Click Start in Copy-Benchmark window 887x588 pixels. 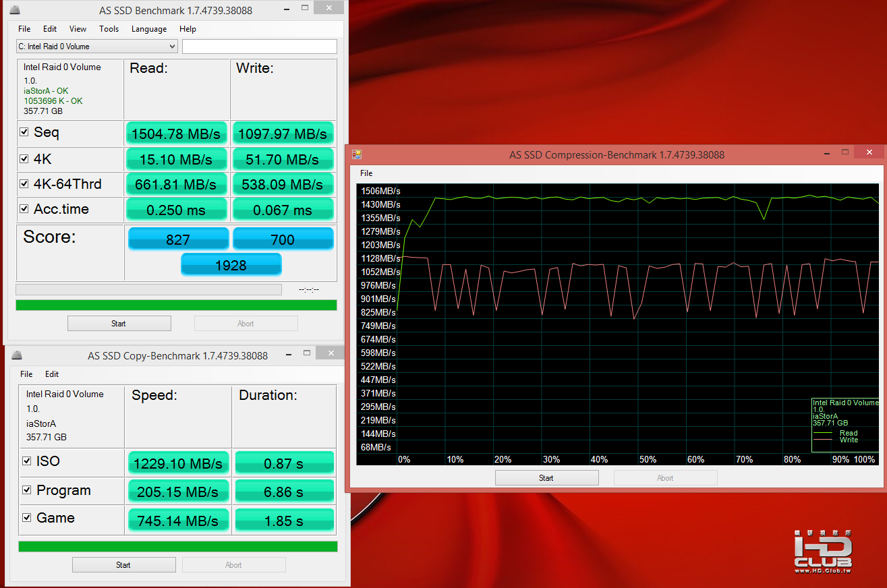123,565
